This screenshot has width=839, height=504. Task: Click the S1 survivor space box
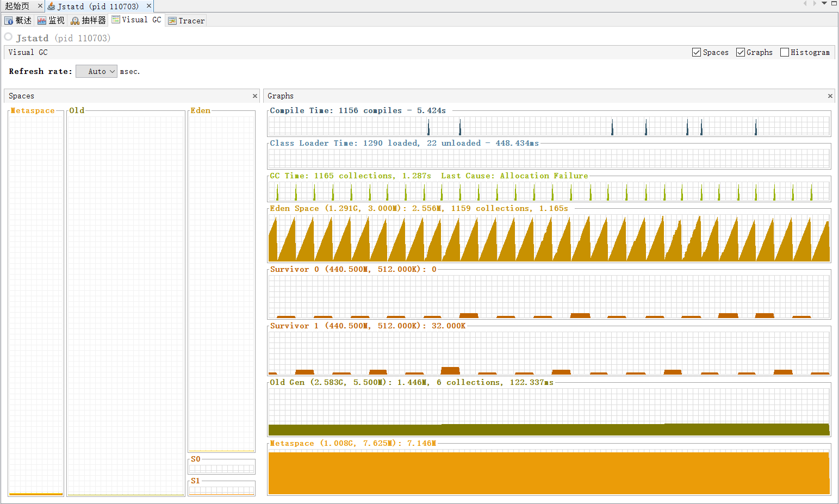222,490
